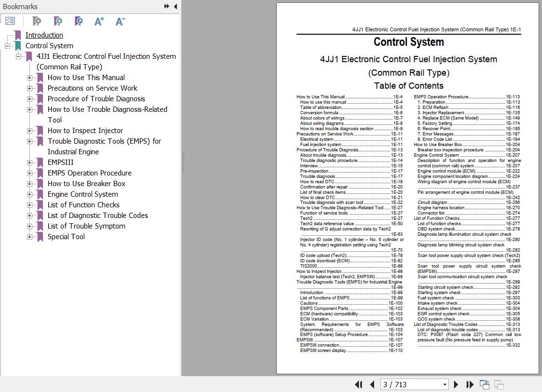Click the next view navigation icon

[x=499, y=384]
